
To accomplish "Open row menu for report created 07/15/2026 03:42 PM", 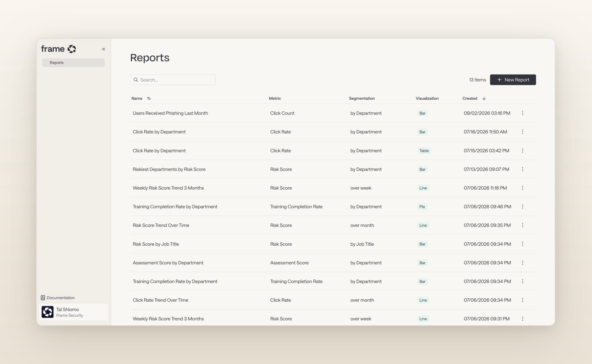I will (522, 150).
